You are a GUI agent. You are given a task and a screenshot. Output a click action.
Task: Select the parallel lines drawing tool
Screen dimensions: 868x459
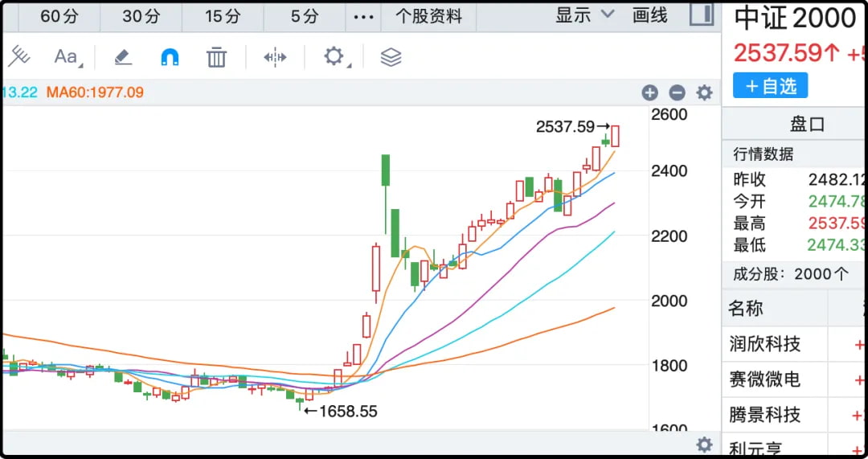[x=19, y=56]
